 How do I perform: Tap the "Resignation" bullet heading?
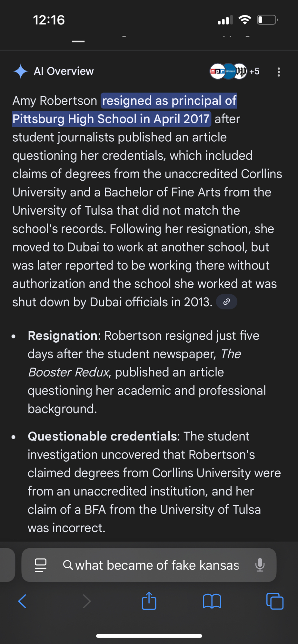point(63,336)
